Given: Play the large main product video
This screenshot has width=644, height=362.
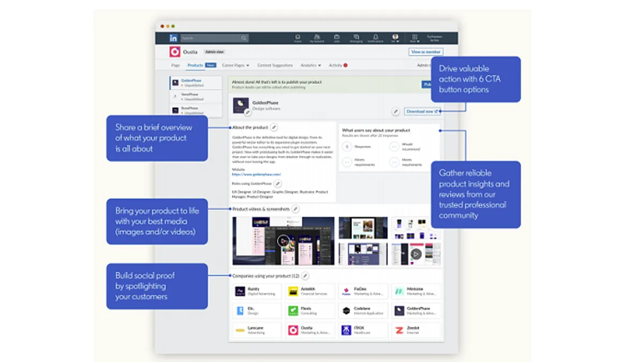Looking at the screenshot, I should [x=283, y=241].
